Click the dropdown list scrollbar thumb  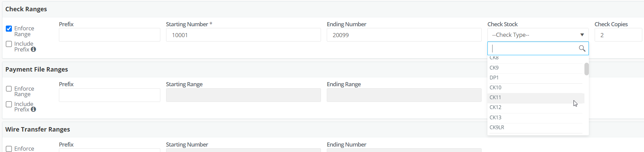586,69
